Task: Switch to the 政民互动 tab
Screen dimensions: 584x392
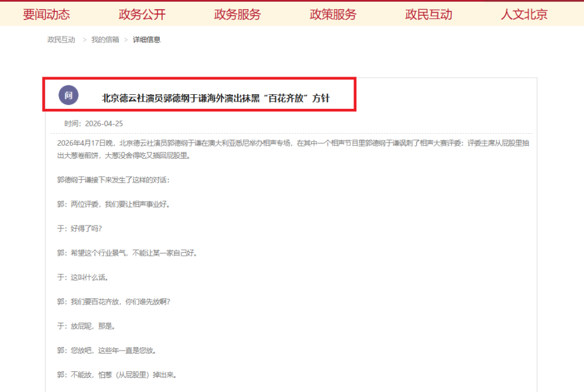Action: click(x=428, y=15)
